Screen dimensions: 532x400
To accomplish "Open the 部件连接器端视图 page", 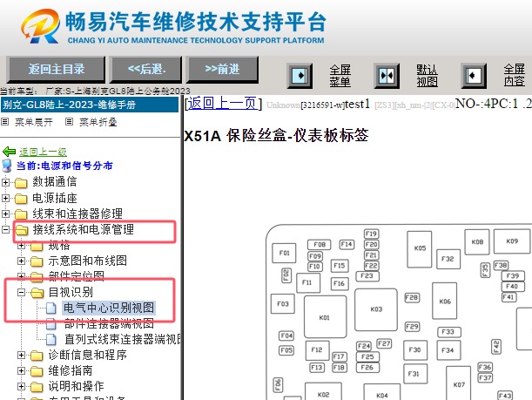I will [109, 323].
